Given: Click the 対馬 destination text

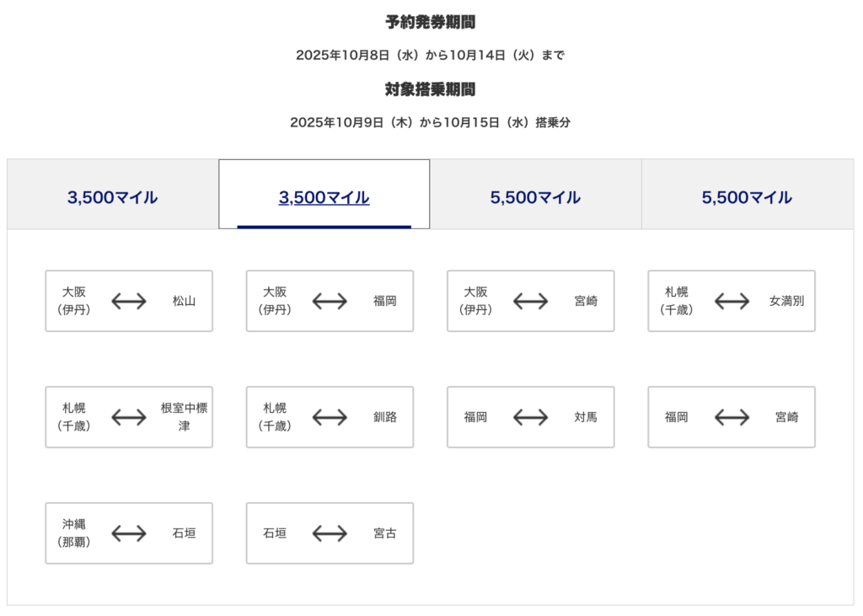Looking at the screenshot, I should click(586, 417).
